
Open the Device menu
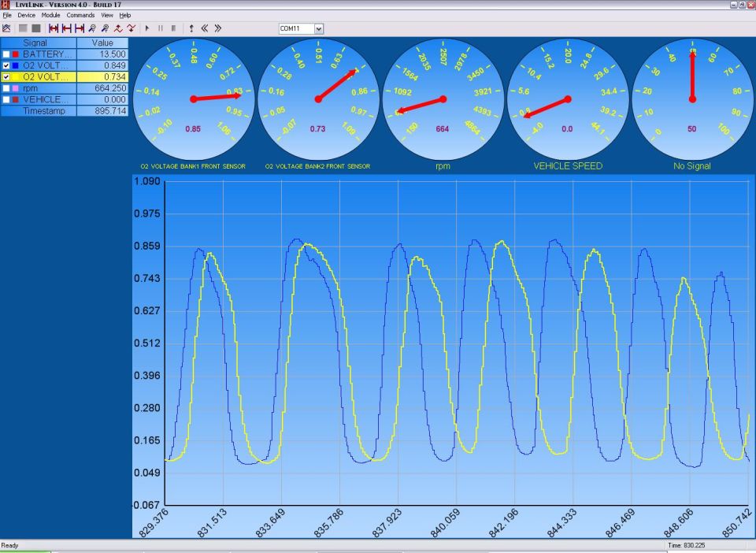27,16
